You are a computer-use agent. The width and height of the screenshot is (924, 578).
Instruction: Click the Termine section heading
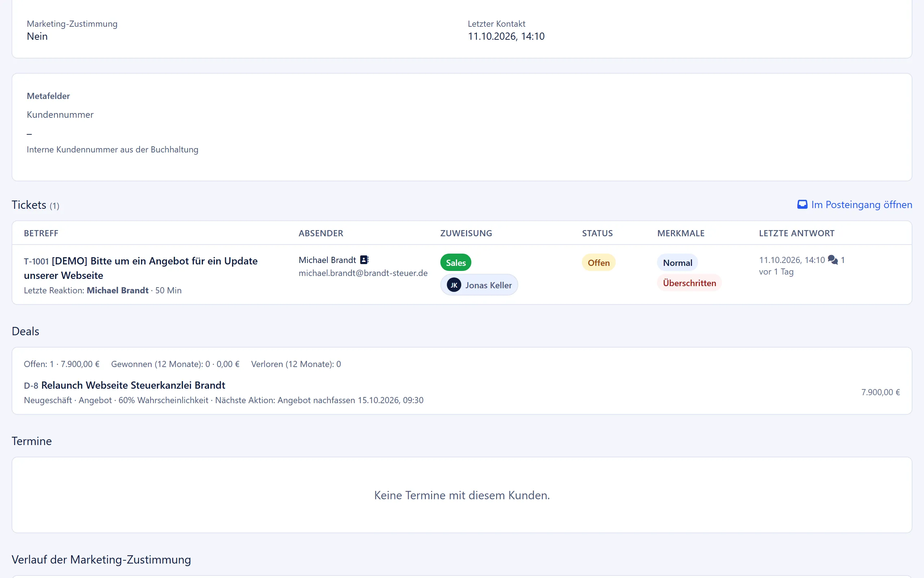pyautogui.click(x=31, y=441)
